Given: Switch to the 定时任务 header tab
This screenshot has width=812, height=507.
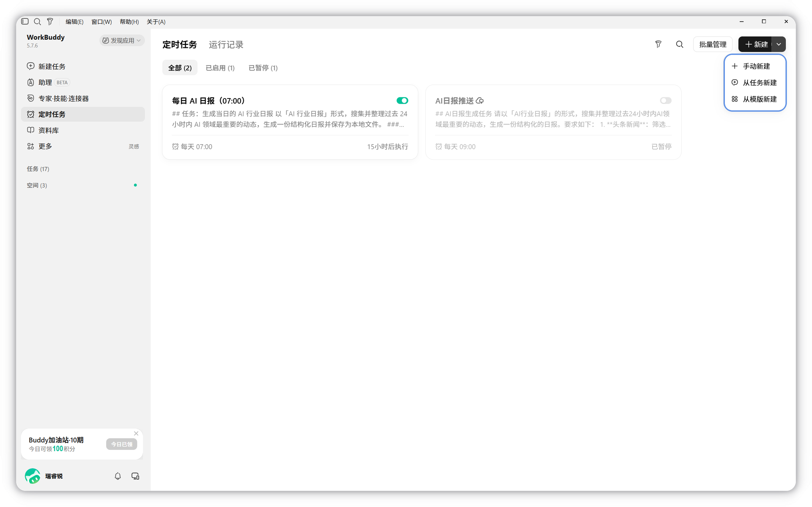Looking at the screenshot, I should pos(180,44).
